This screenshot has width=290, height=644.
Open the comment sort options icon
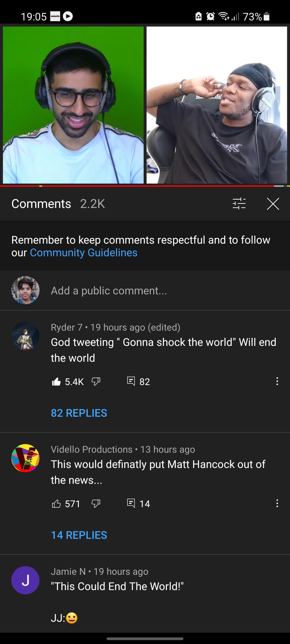click(239, 204)
